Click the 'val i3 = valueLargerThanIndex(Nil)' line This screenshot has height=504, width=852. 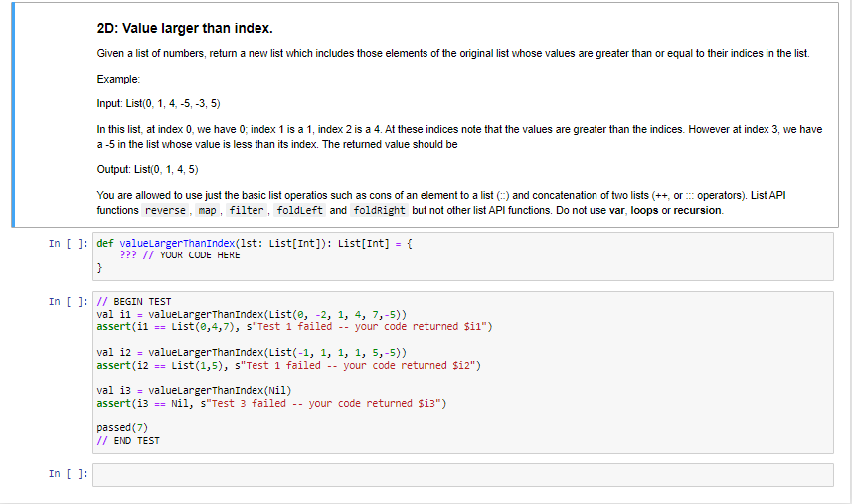[194, 391]
